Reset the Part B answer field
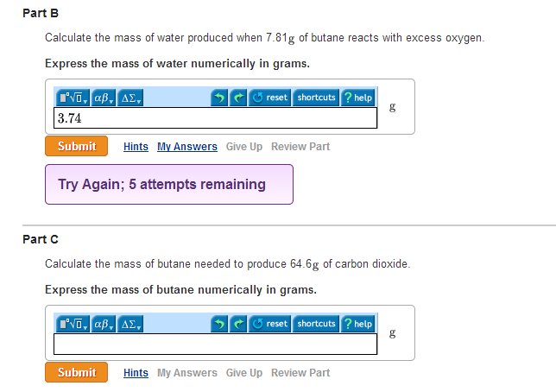The height and width of the screenshot is (392, 556). pyautogui.click(x=270, y=98)
